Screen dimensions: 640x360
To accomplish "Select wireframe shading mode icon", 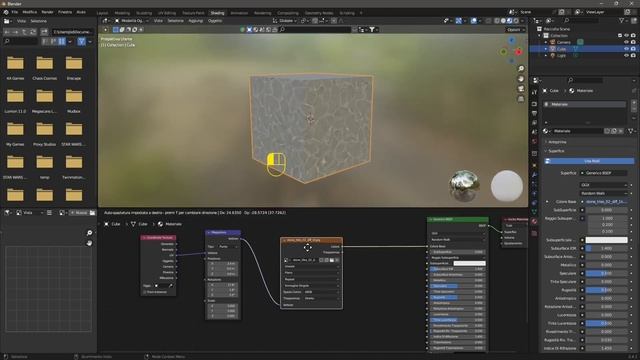I will (x=497, y=21).
